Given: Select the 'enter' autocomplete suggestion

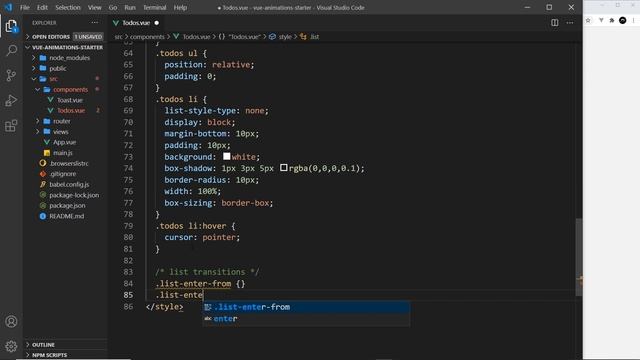Looking at the screenshot, I should point(307,319).
